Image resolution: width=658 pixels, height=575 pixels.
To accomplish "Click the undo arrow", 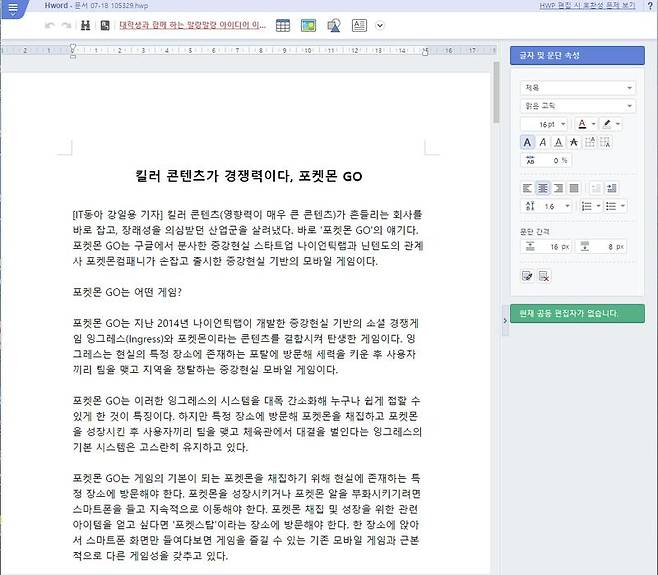I will click(x=50, y=26).
